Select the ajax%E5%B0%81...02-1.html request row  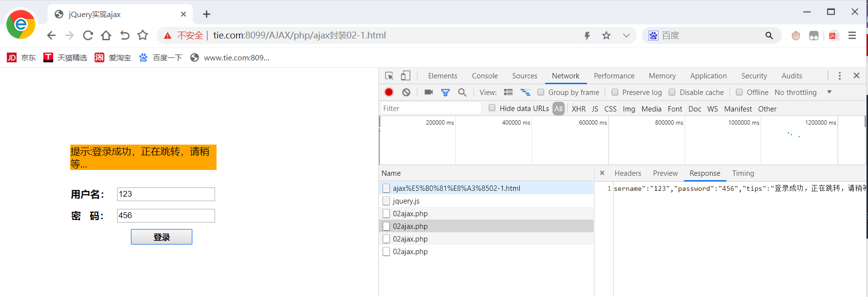click(486, 188)
